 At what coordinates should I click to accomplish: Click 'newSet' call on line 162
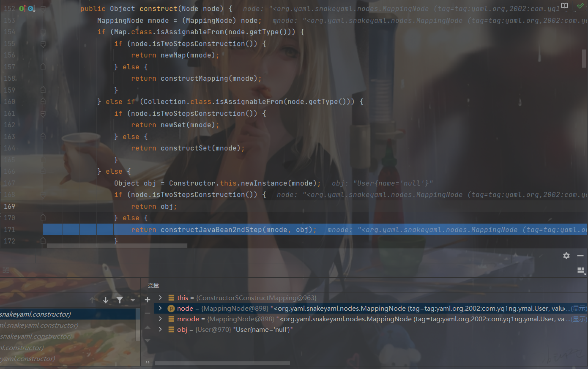[x=173, y=125]
